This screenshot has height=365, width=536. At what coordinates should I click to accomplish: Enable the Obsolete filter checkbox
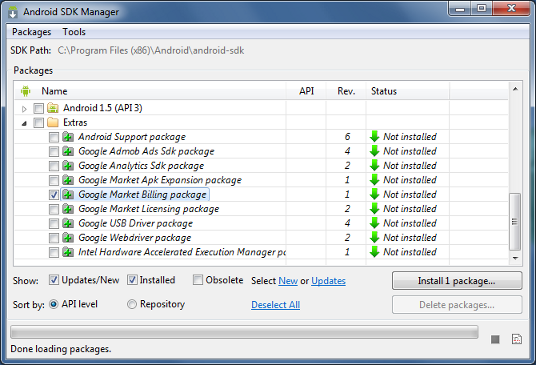pyautogui.click(x=198, y=280)
